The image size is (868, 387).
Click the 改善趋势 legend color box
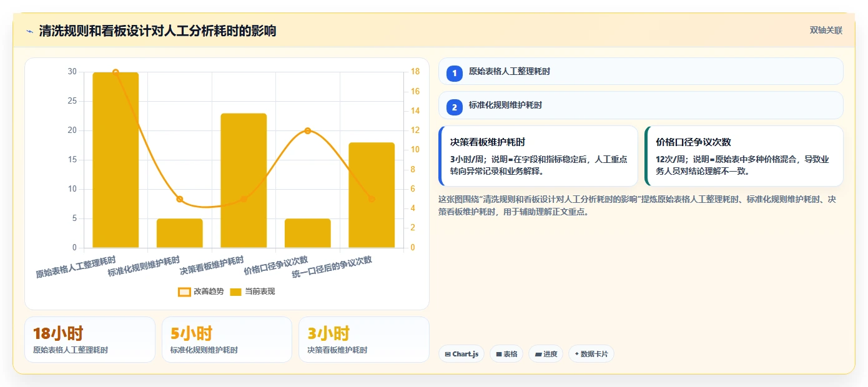click(184, 291)
